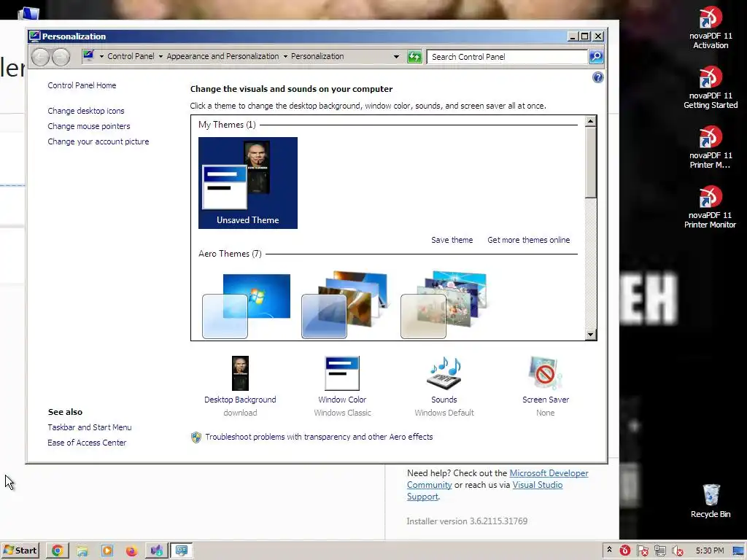Viewport: 747px width, 560px height.
Task: Select novaPDF 11 Printer Monitor desktop icon
Action: tap(711, 208)
